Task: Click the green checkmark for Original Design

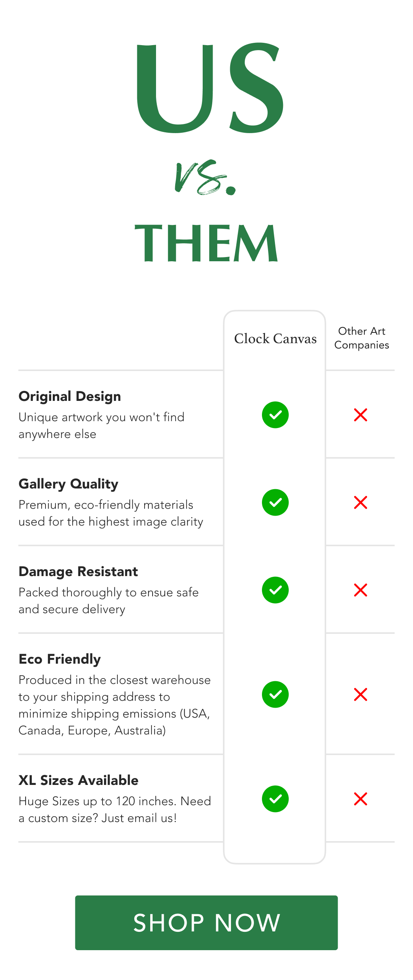Action: tap(275, 415)
